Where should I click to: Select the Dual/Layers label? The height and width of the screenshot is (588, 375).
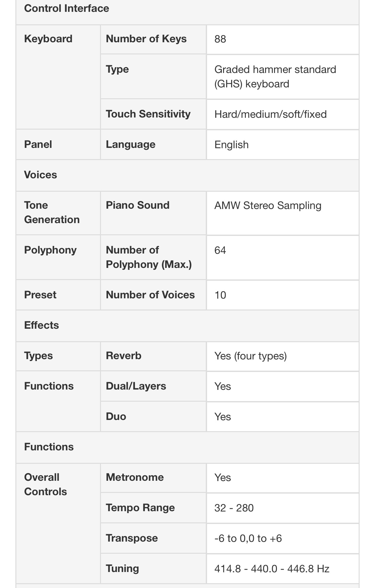pyautogui.click(x=136, y=386)
